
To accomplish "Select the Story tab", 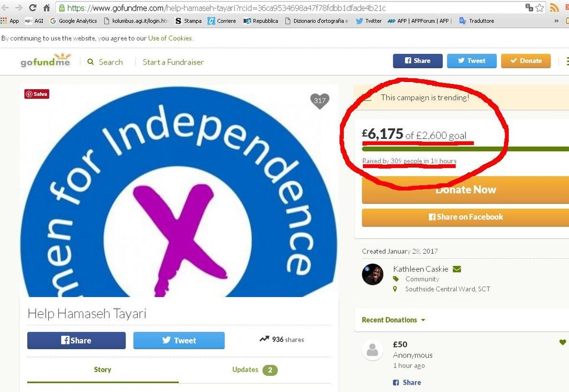I will coord(103,370).
